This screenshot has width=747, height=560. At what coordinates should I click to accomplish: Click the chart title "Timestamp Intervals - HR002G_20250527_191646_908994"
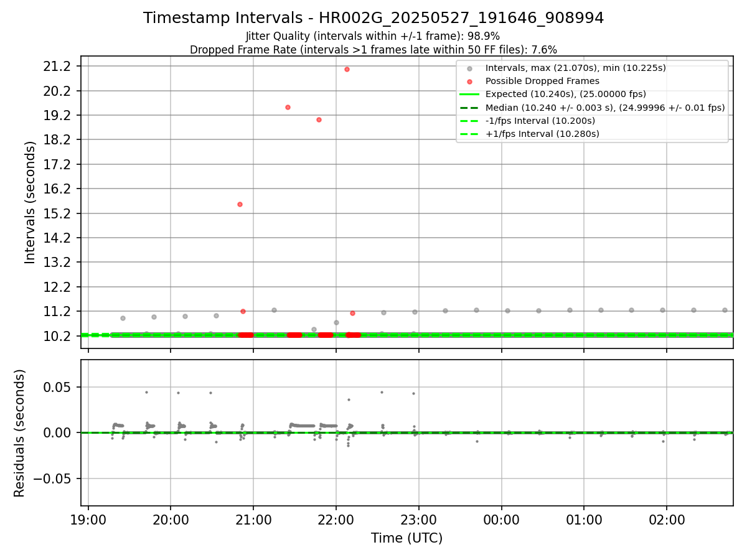point(374,18)
